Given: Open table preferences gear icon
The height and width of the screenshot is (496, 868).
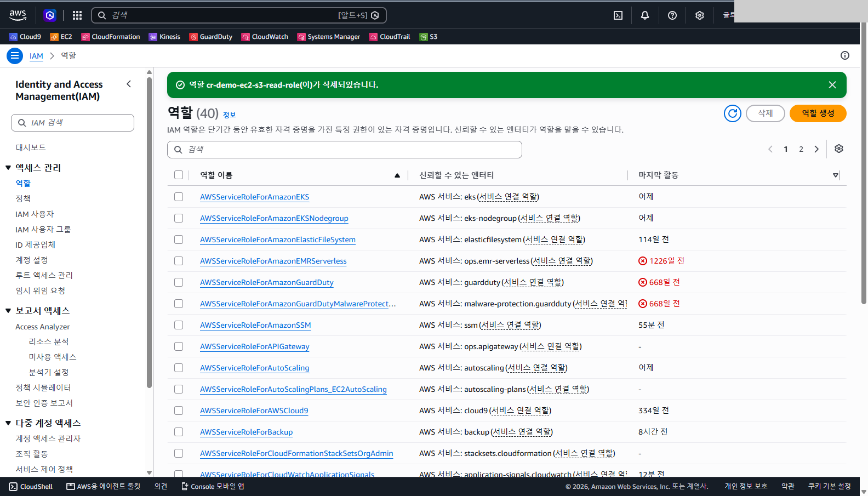Looking at the screenshot, I should point(839,149).
